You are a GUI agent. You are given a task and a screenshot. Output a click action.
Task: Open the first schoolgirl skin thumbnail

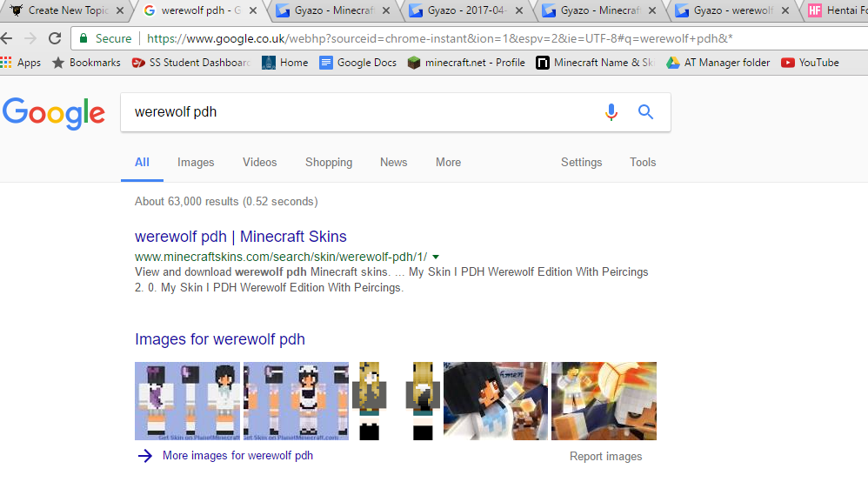(x=187, y=401)
